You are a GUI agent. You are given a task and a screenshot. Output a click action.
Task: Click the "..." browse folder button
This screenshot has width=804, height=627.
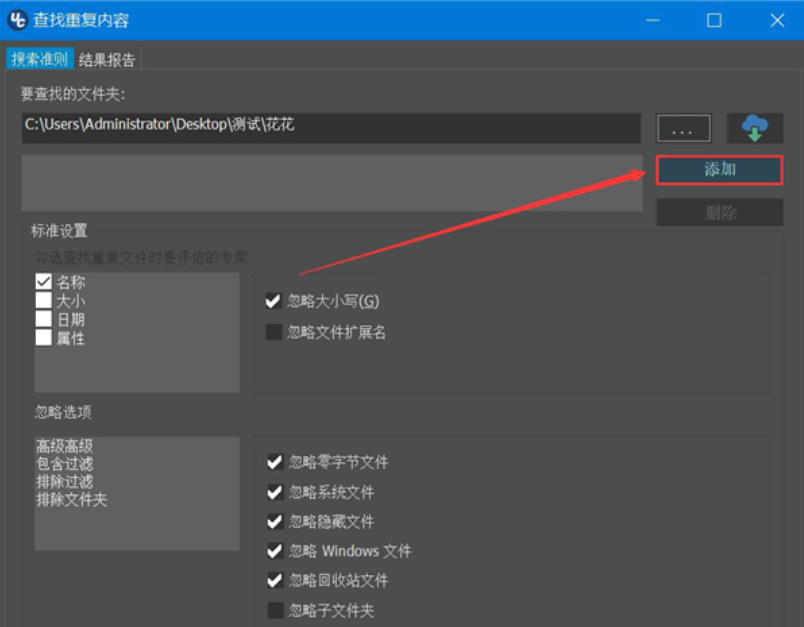tap(683, 128)
